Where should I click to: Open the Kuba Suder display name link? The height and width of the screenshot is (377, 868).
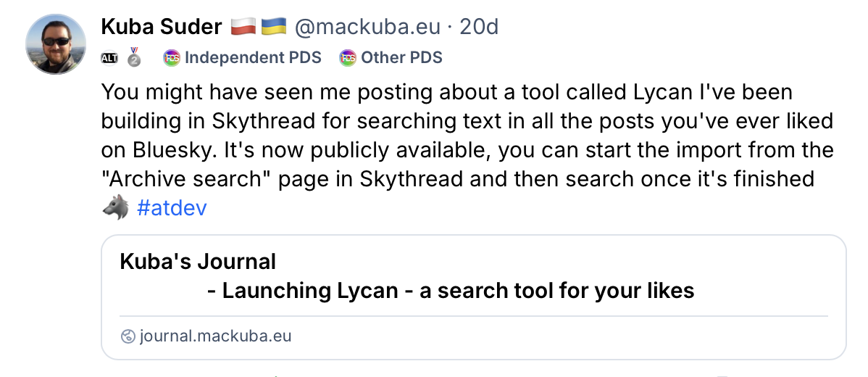click(x=161, y=28)
